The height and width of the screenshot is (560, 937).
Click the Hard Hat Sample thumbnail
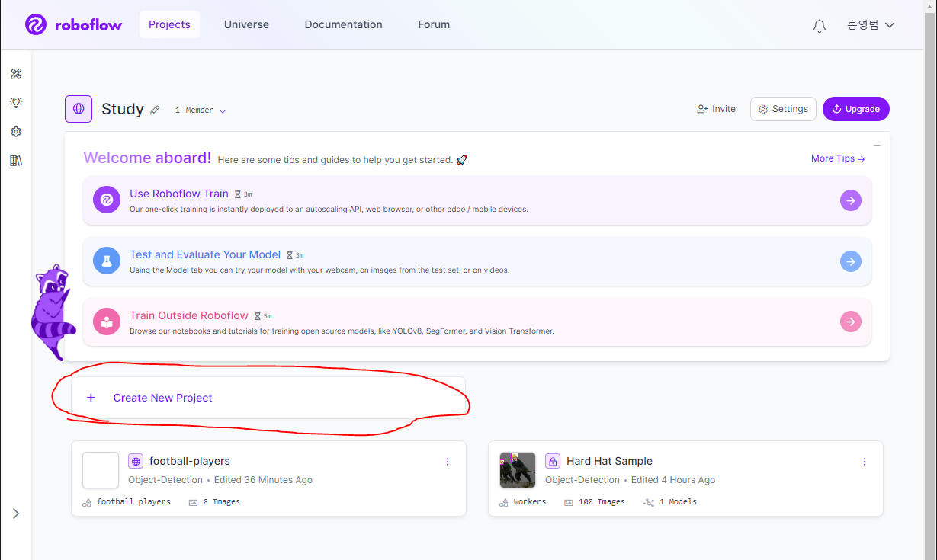tap(518, 470)
